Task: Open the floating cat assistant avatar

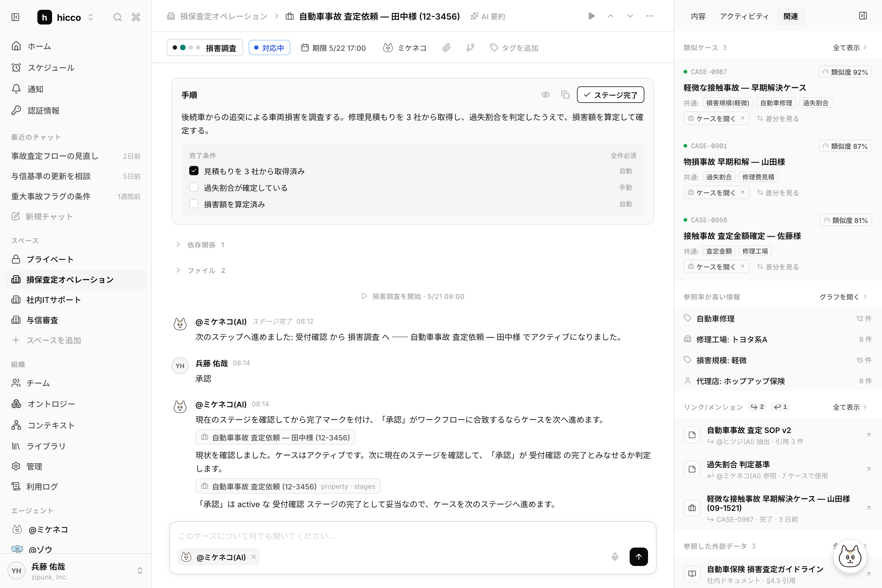Action: (x=850, y=556)
